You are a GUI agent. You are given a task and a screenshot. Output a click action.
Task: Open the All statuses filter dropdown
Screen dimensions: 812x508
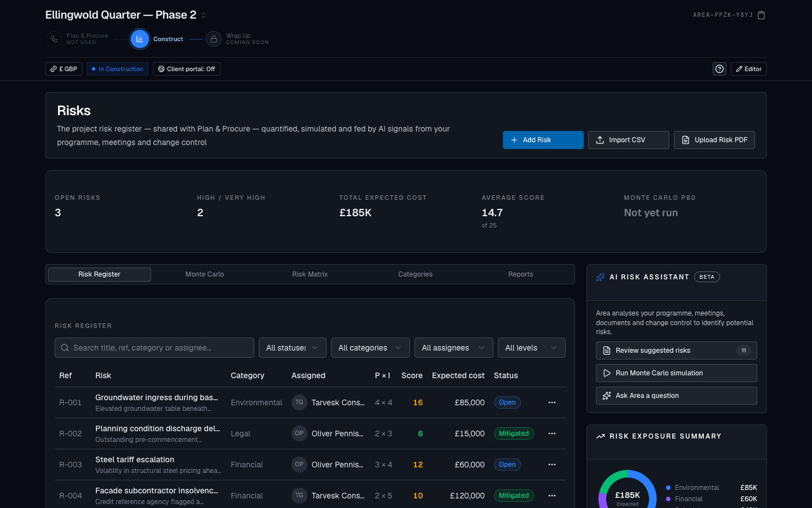[293, 348]
